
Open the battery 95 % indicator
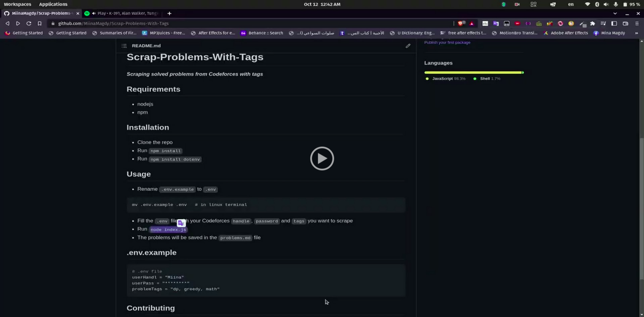[632, 4]
